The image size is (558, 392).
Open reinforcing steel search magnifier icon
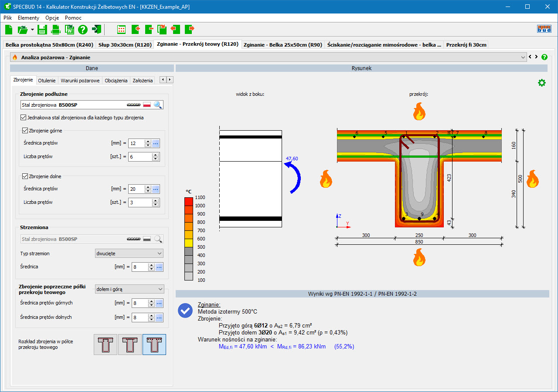[158, 105]
